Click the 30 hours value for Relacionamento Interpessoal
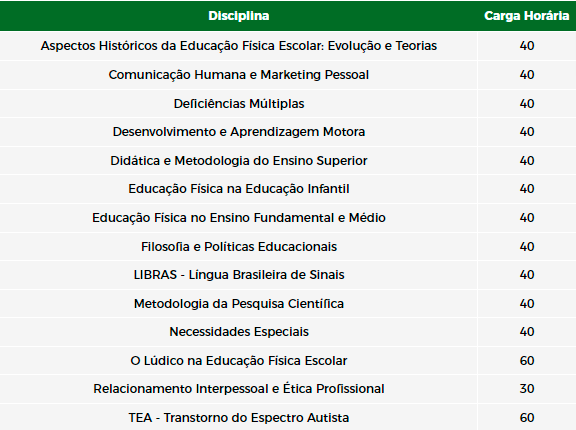The image size is (576, 430). (527, 389)
